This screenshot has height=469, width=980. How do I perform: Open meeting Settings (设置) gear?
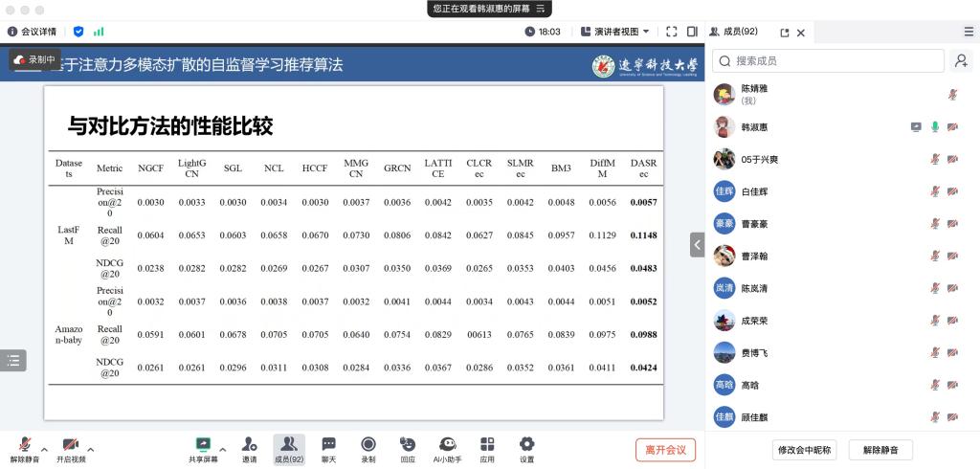point(526,449)
